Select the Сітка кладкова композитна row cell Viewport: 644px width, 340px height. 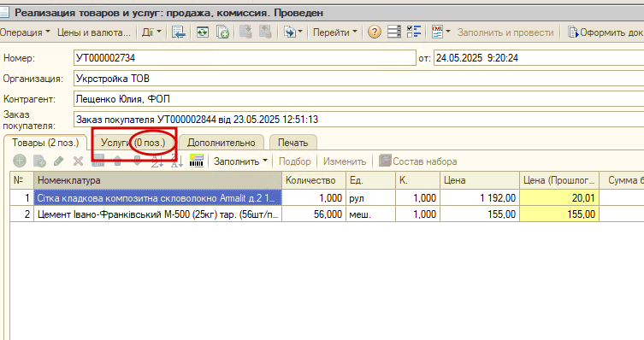tap(157, 198)
